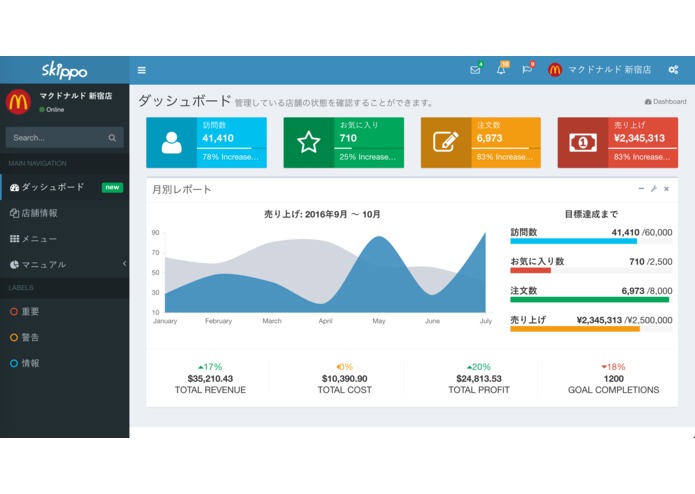Click the green 17% increase indicator
Image resolution: width=695 pixels, height=494 pixels.
210,367
